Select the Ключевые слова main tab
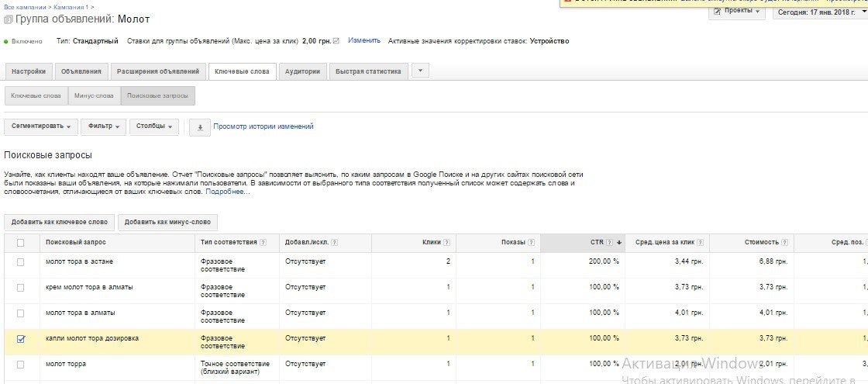This screenshot has width=868, height=384. 242,71
